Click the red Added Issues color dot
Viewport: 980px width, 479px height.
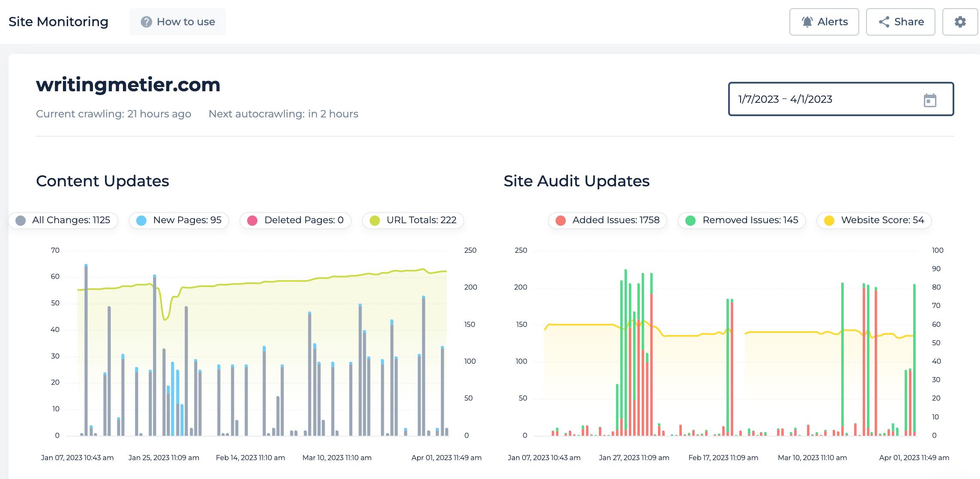[x=561, y=221]
